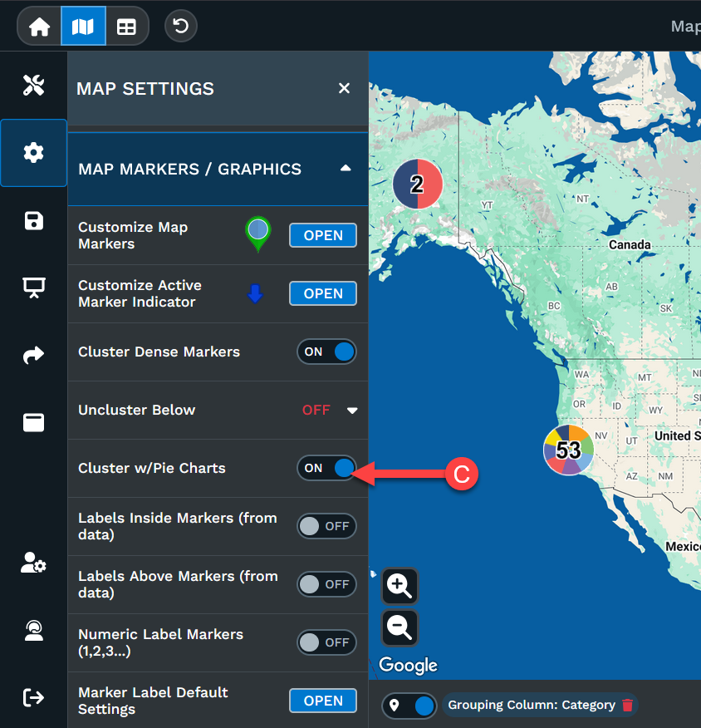Screen dimensions: 701x728
Task: Click the MAP SETTINGS heading text
Action: coord(145,89)
